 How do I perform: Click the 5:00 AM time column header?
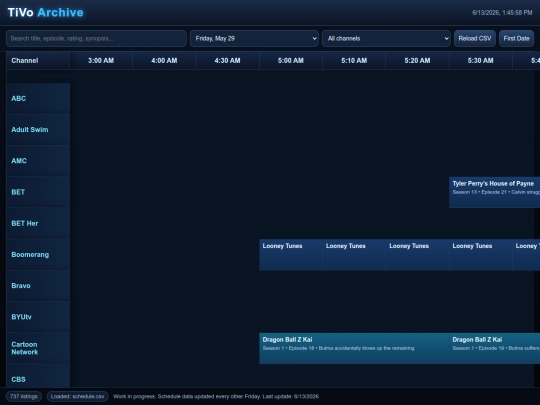click(x=291, y=61)
